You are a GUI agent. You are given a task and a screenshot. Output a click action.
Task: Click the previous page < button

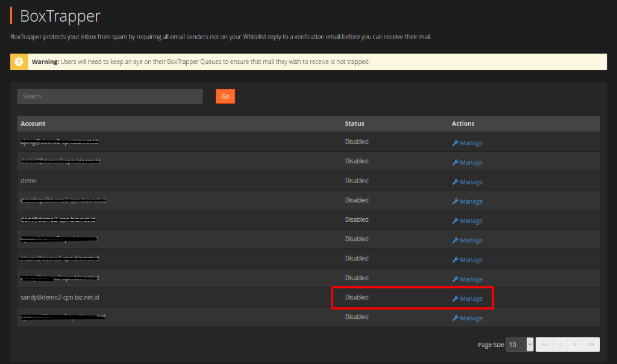click(560, 344)
